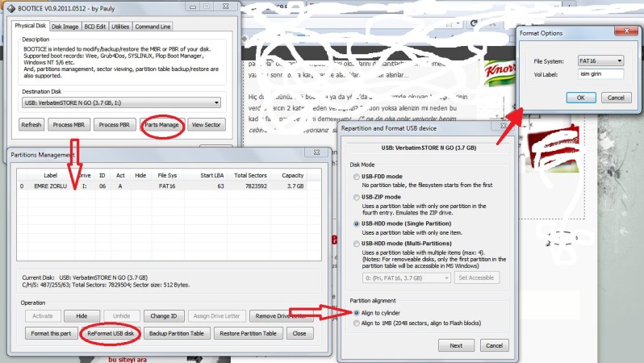The image size is (644, 363).
Task: Click Next in Repartition dialog
Action: click(456, 345)
